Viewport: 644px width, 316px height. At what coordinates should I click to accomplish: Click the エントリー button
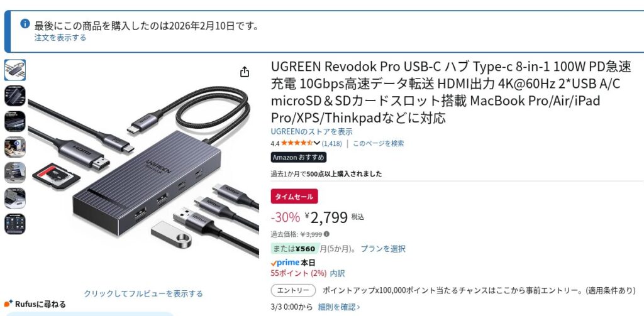(293, 290)
